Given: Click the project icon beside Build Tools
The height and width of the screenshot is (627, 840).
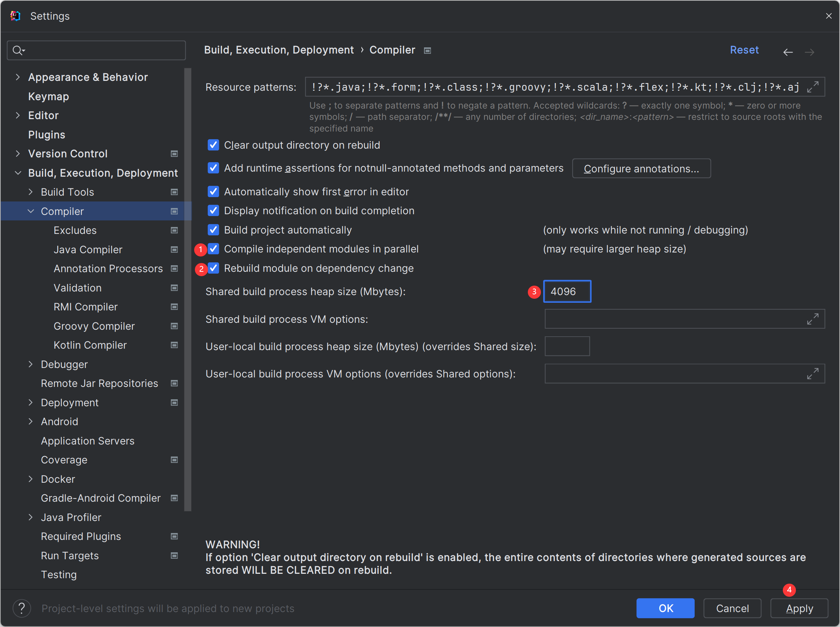Looking at the screenshot, I should coord(174,192).
